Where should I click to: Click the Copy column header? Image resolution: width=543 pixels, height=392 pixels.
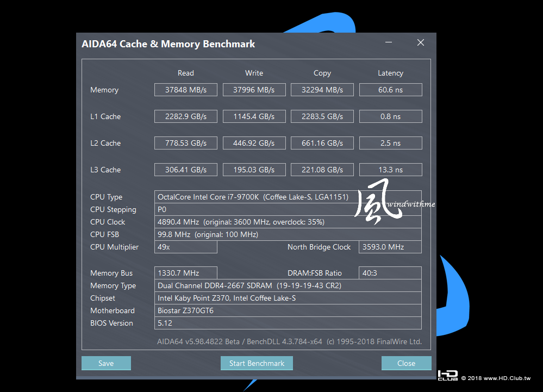[x=322, y=73]
